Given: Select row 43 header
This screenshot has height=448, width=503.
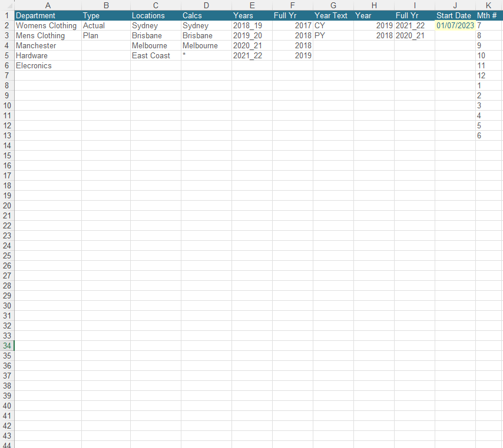Looking at the screenshot, I should pyautogui.click(x=7, y=436).
